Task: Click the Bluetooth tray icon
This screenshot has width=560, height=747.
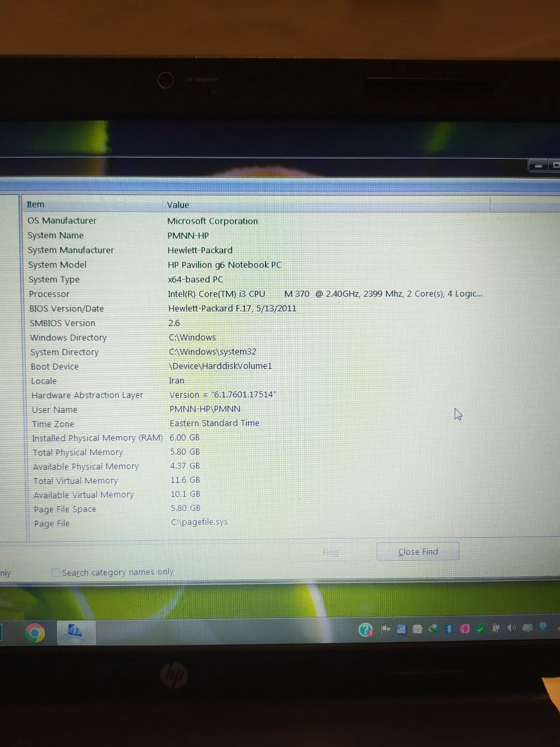Action: (x=448, y=628)
